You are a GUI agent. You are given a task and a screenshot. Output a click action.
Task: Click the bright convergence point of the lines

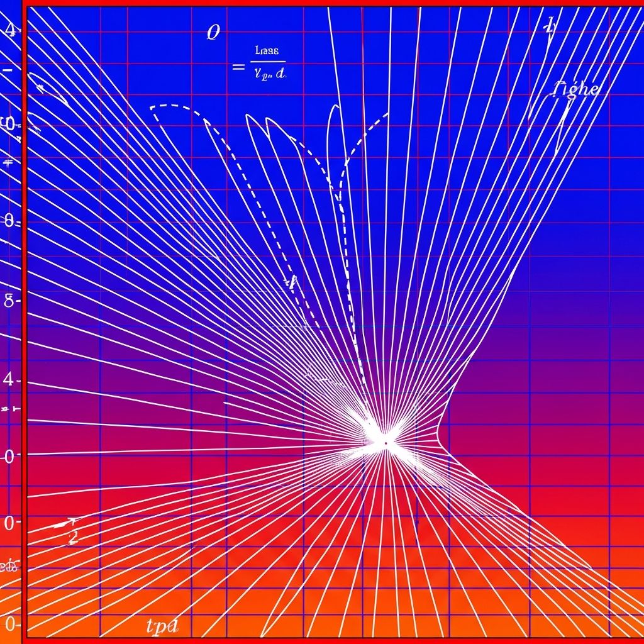pyautogui.click(x=385, y=442)
